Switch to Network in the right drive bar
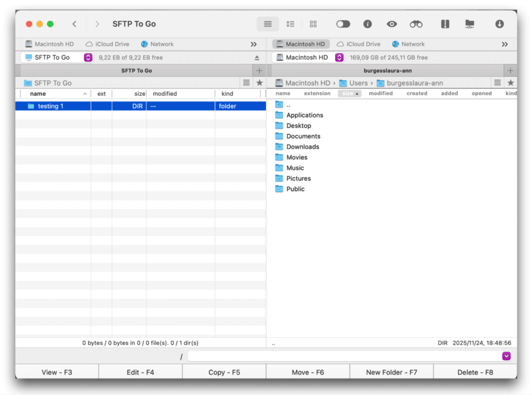Viewport: 532px width, 395px height. (x=408, y=44)
